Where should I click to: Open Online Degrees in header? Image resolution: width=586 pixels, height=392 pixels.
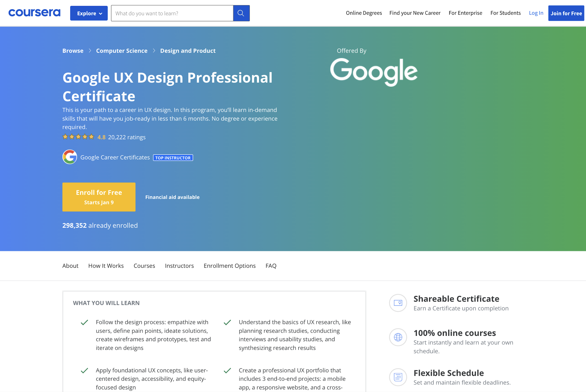click(x=364, y=13)
